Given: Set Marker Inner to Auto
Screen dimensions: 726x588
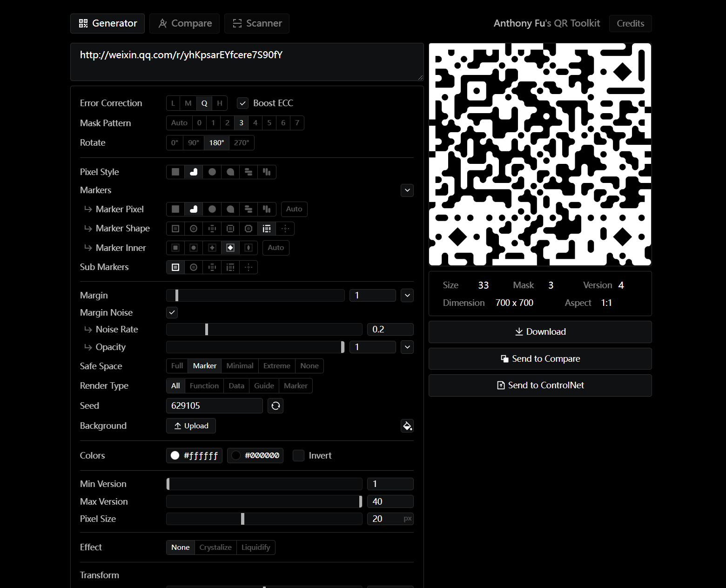Looking at the screenshot, I should point(276,248).
